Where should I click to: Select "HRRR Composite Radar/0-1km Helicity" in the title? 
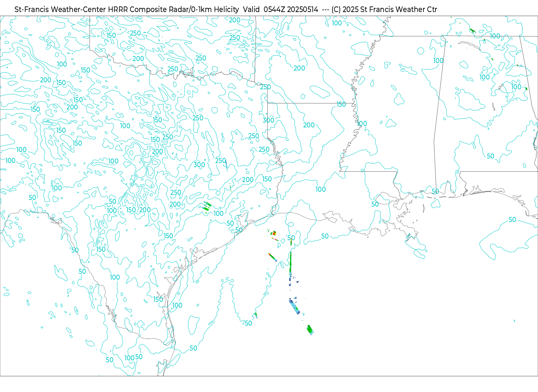173,10
